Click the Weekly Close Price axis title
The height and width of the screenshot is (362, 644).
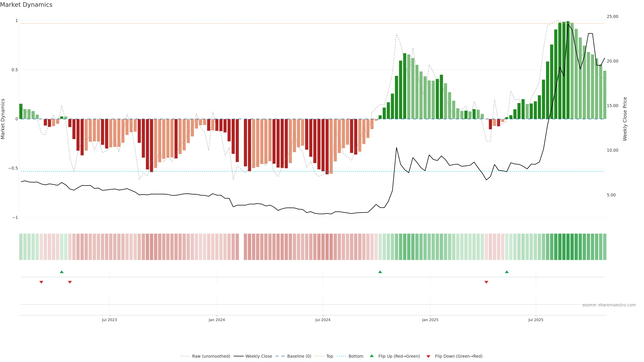pos(625,119)
